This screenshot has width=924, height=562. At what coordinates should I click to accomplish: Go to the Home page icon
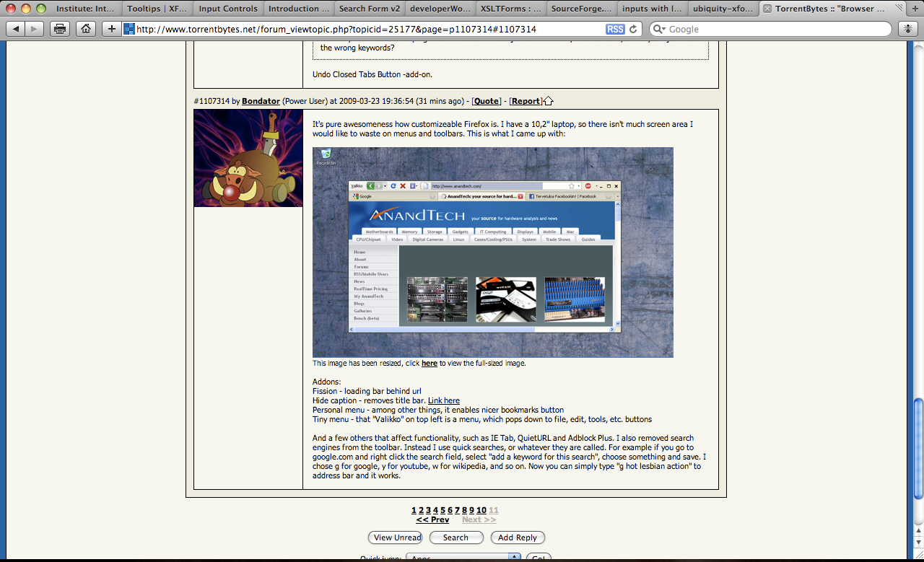click(85, 29)
